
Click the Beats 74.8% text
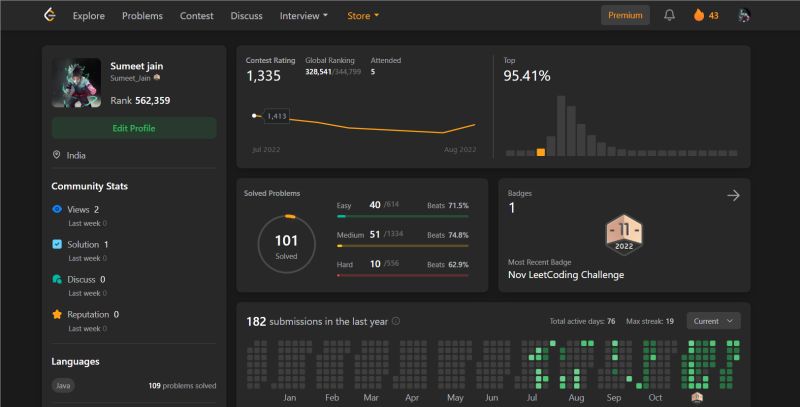coord(447,235)
